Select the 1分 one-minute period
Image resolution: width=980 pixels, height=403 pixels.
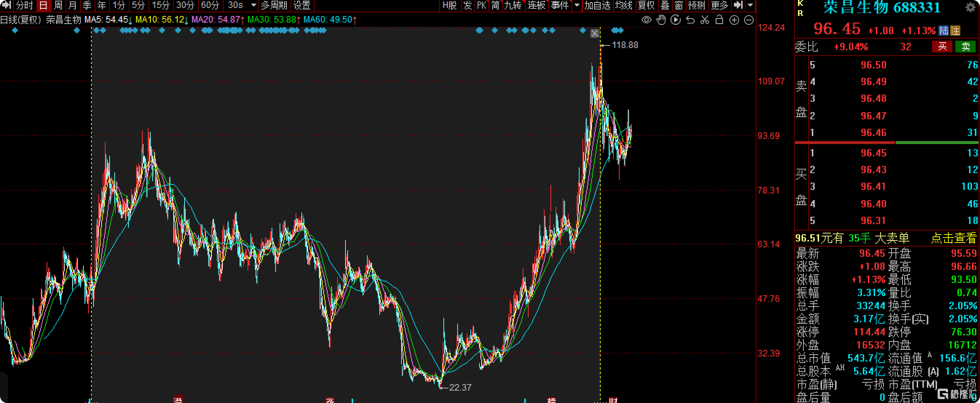[119, 5]
